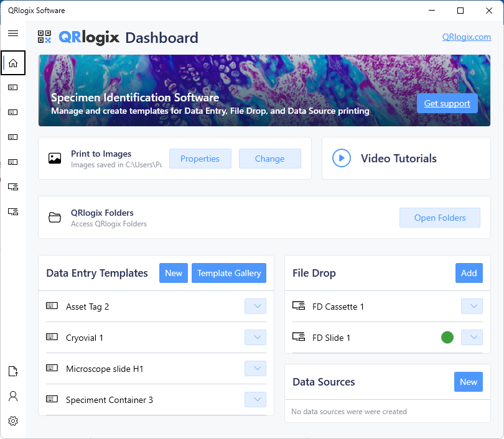Viewport: 504px width, 439px height.
Task: Expand the Speciment Container 3 dropdown chevron
Action: (255, 399)
